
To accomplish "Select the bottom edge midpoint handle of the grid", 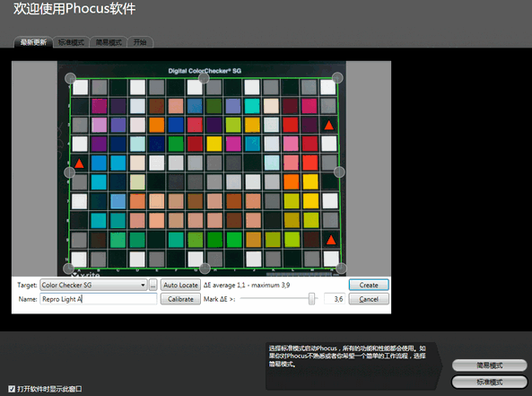I will point(205,268).
